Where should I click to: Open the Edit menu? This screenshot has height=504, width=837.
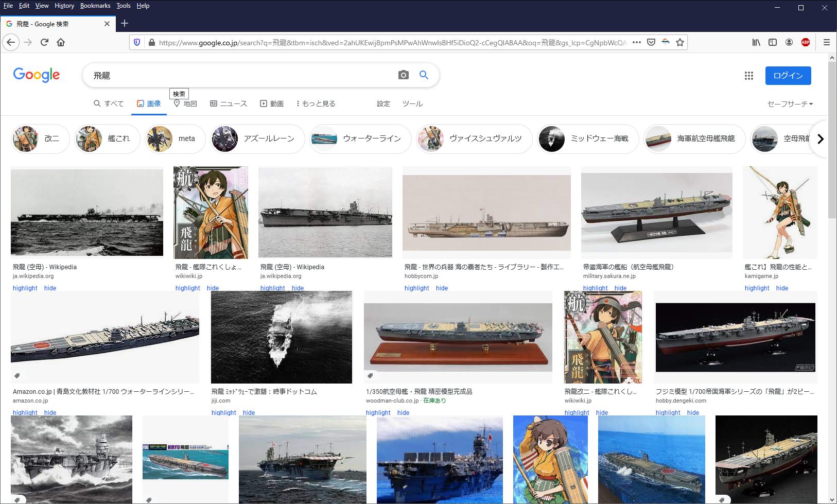(24, 6)
